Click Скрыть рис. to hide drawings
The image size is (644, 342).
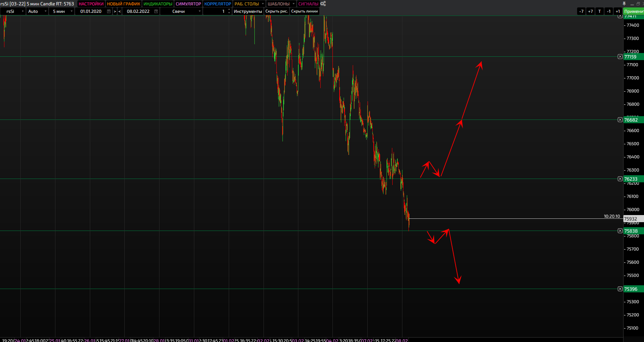(277, 11)
